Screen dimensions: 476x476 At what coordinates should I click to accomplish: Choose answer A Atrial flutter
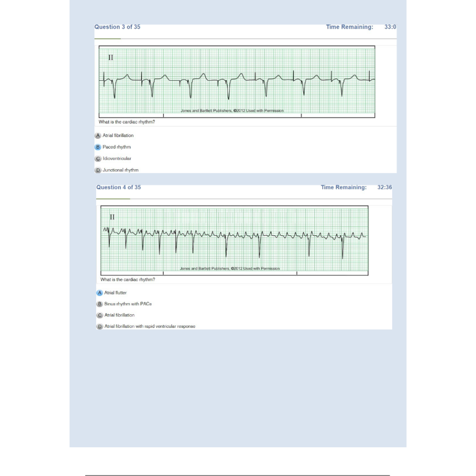click(112, 293)
